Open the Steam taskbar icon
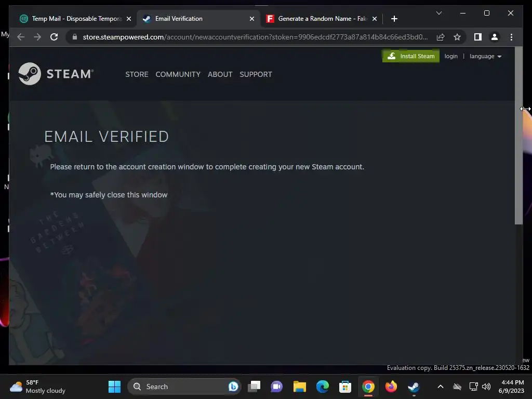Image resolution: width=532 pixels, height=399 pixels. (x=414, y=387)
